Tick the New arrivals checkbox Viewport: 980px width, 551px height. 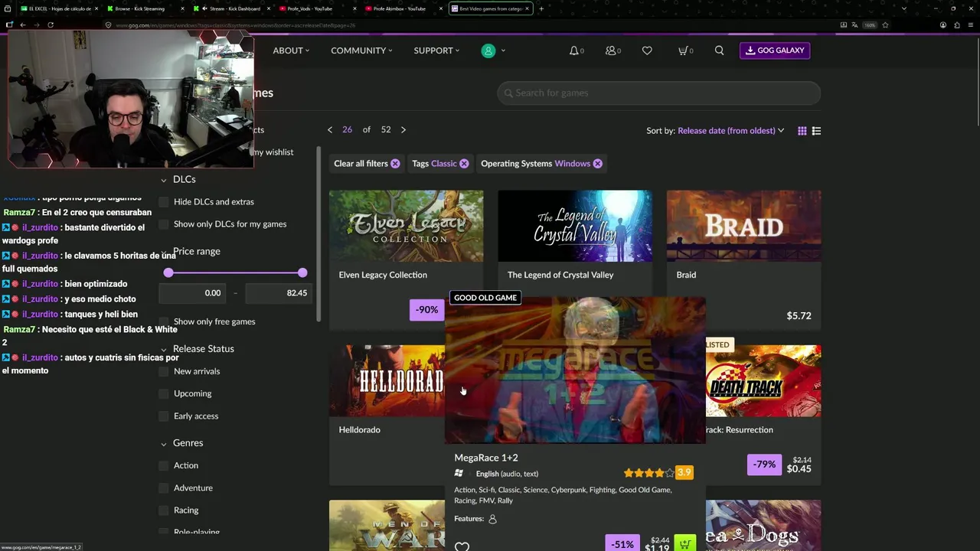[164, 371]
